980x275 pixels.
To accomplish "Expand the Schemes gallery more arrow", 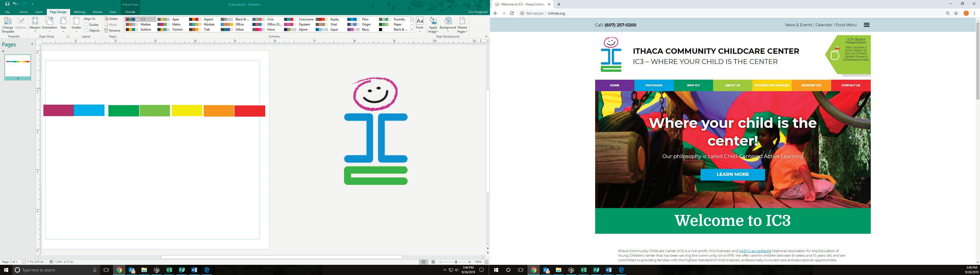I will click(x=412, y=30).
